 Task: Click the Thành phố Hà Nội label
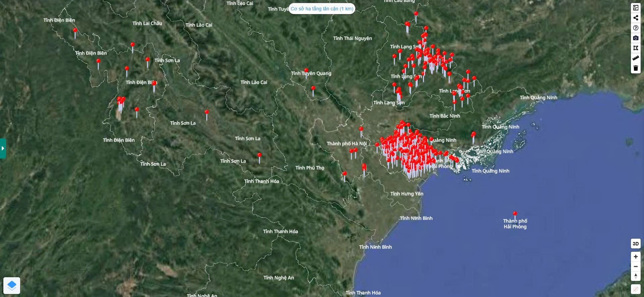click(x=346, y=143)
